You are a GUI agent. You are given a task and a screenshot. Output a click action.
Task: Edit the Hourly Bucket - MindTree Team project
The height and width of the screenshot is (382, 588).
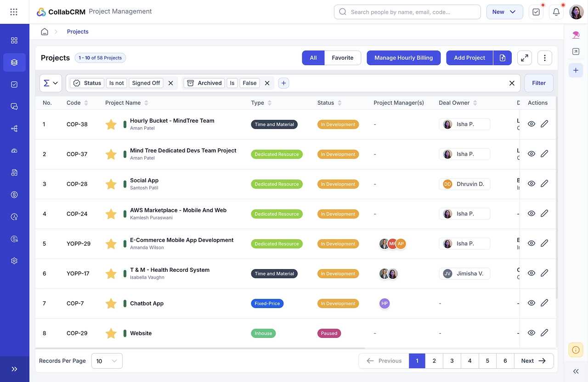(544, 124)
